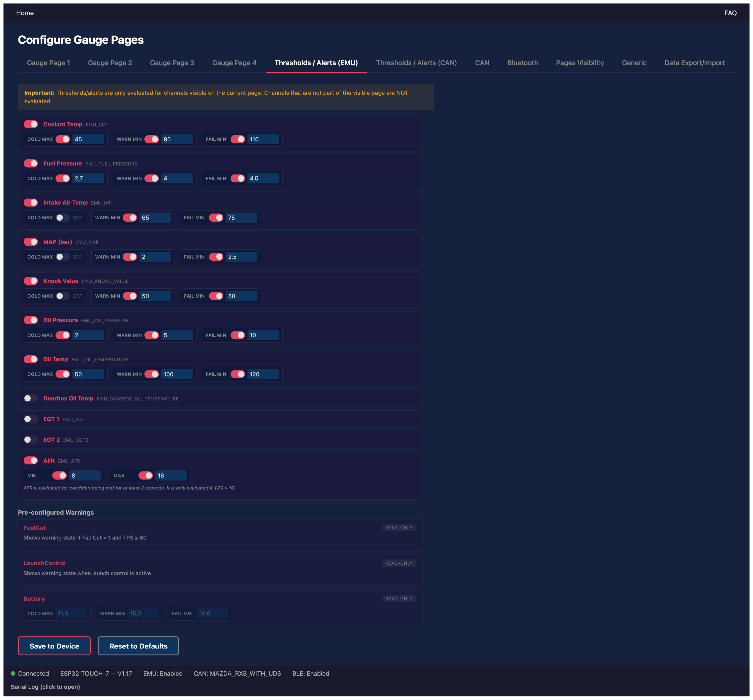Edit Intake Air Temp WARN MIN value 65
This screenshot has height=700, width=753.
pos(155,218)
